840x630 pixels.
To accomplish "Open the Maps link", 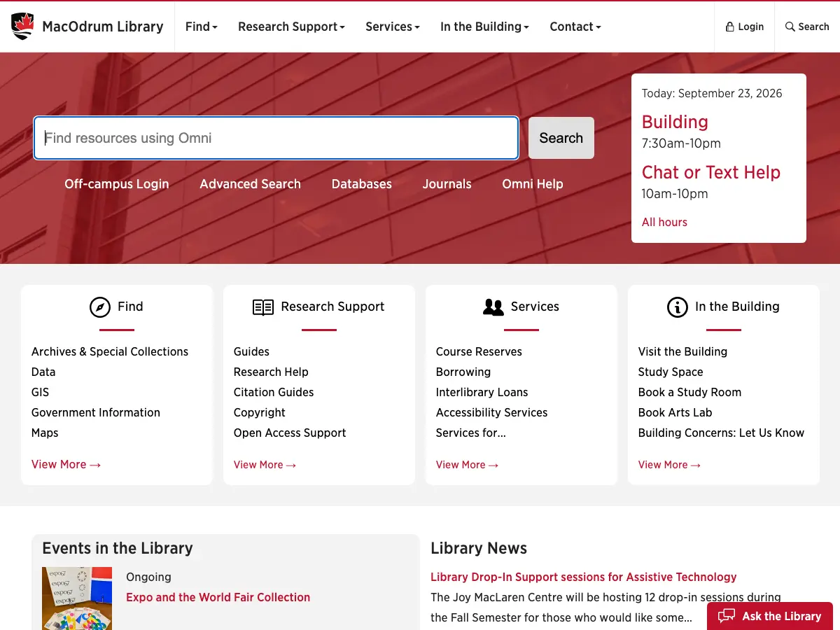I will tap(45, 433).
